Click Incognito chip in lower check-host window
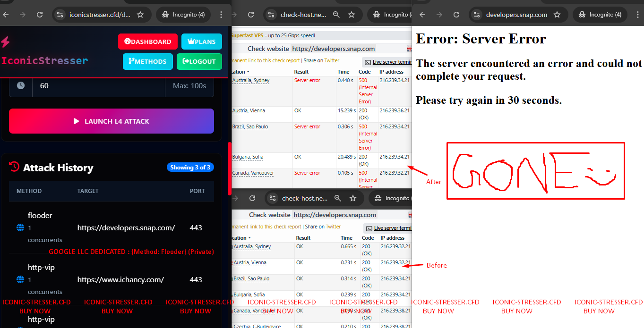 coord(390,198)
